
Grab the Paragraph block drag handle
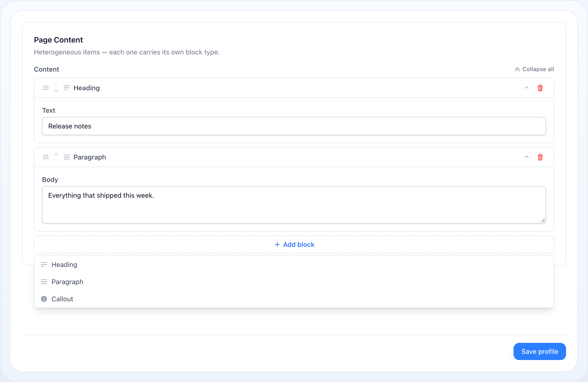coord(46,157)
